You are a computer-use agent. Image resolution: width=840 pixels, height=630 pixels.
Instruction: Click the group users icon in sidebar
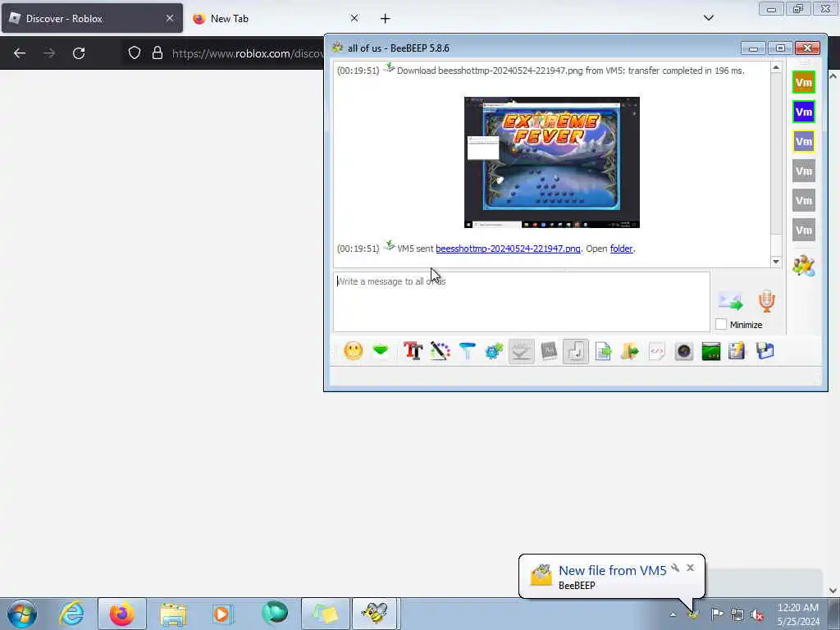[804, 266]
